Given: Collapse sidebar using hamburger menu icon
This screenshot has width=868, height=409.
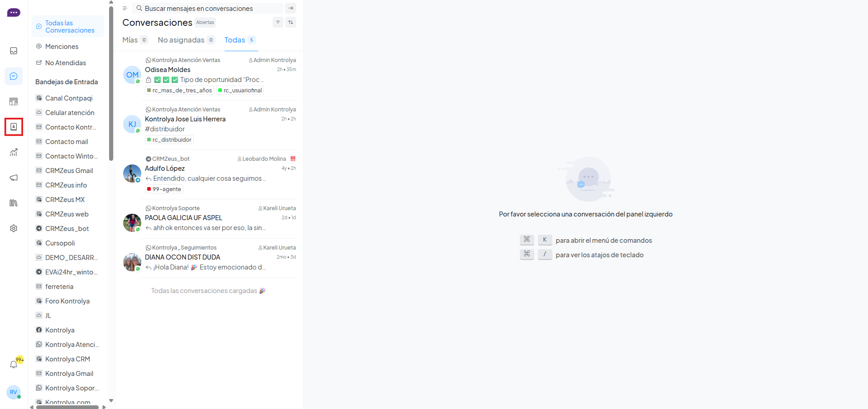Looking at the screenshot, I should (125, 8).
